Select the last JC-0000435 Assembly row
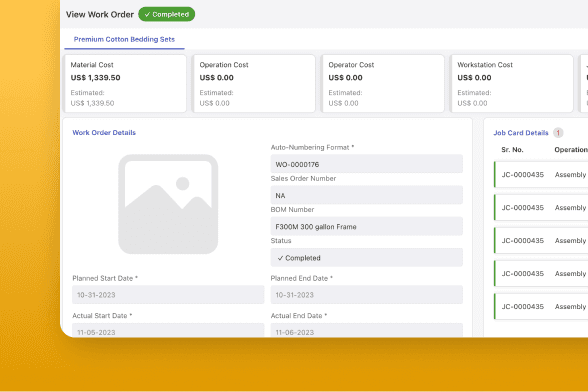The height and width of the screenshot is (392, 588). (541, 306)
